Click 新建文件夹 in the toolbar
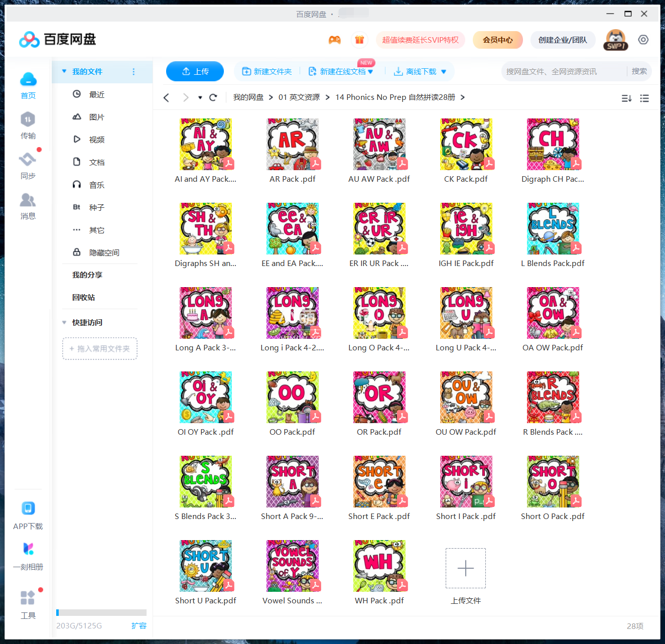The width and height of the screenshot is (665, 644). [x=267, y=71]
